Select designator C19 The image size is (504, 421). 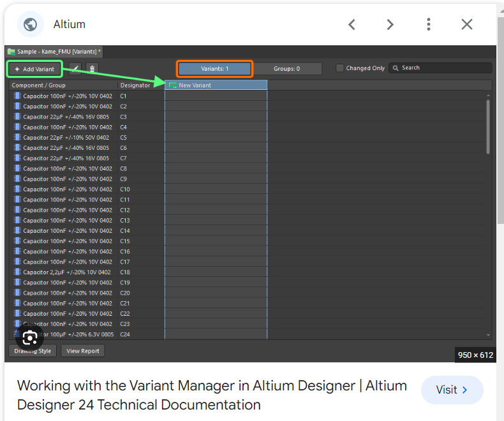tap(124, 283)
